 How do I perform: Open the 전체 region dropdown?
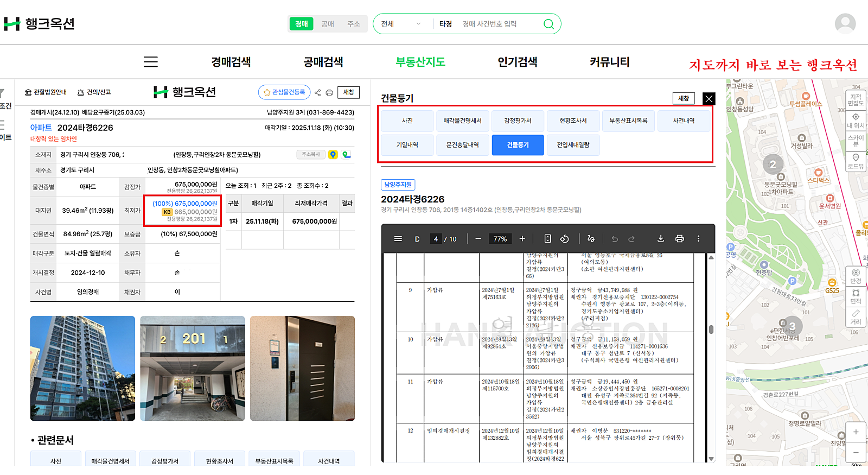click(x=401, y=24)
